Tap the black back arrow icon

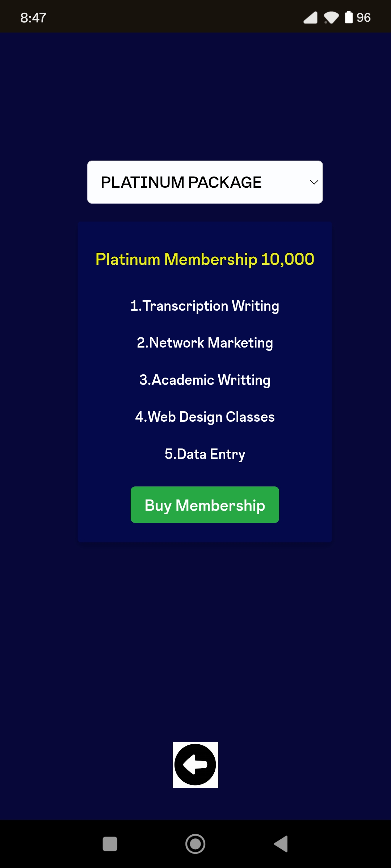(195, 765)
